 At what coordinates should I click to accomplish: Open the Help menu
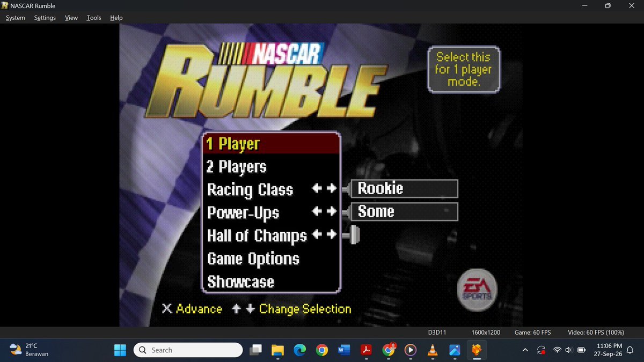click(116, 18)
